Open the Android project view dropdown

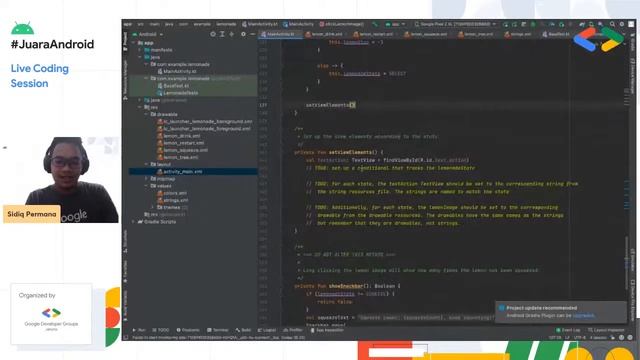pyautogui.click(x=148, y=34)
